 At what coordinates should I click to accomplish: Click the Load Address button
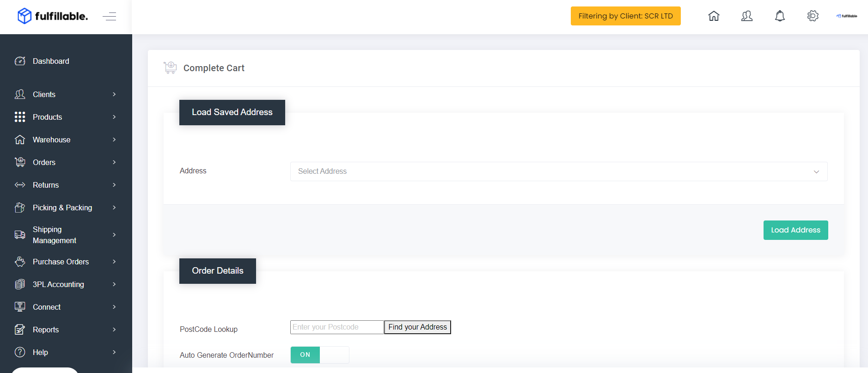[x=796, y=230]
